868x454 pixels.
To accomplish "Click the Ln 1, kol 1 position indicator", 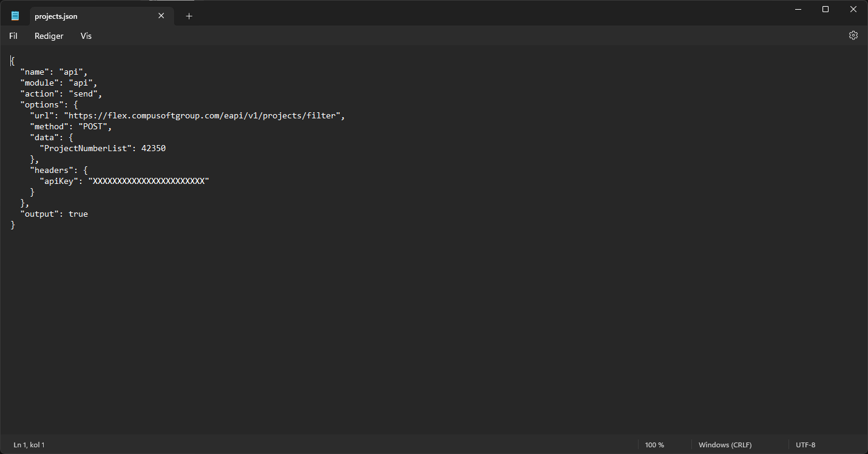I will coord(29,444).
